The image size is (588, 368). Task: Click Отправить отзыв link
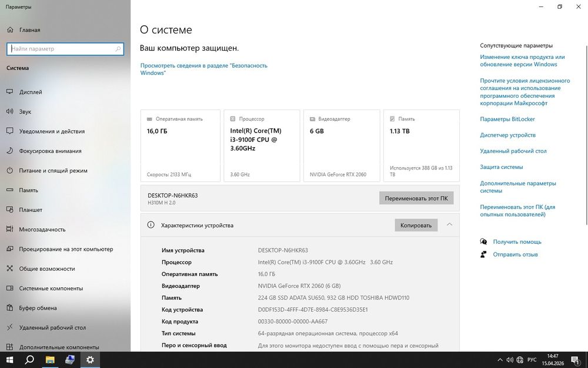515,254
